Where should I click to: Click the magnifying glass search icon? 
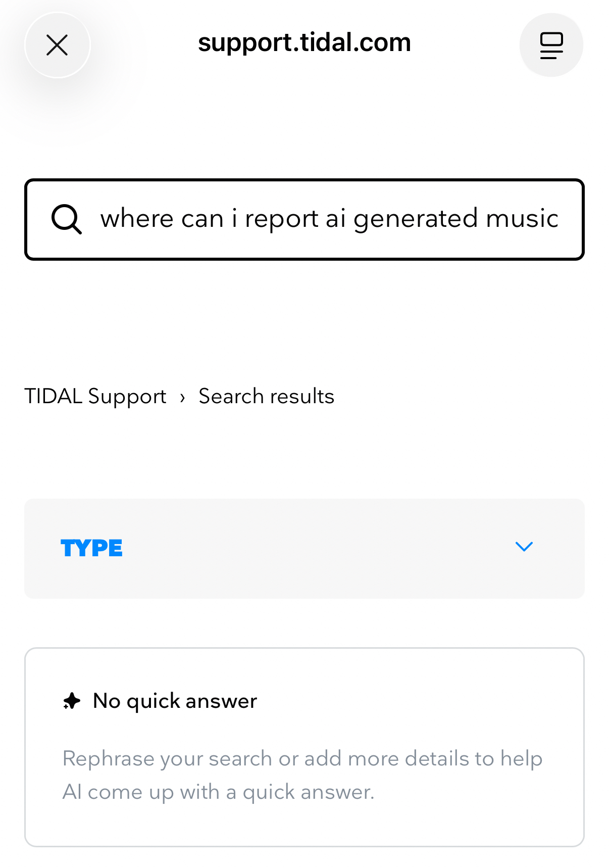tap(66, 219)
